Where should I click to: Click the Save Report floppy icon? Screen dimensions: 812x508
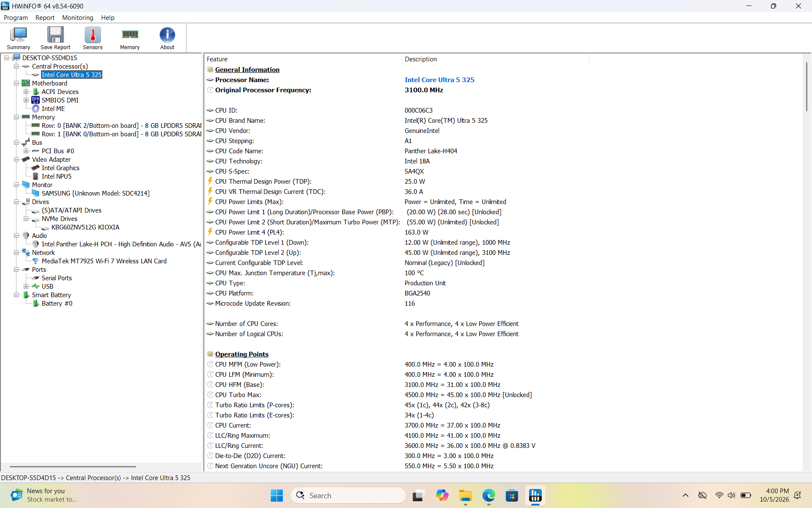[x=55, y=38]
